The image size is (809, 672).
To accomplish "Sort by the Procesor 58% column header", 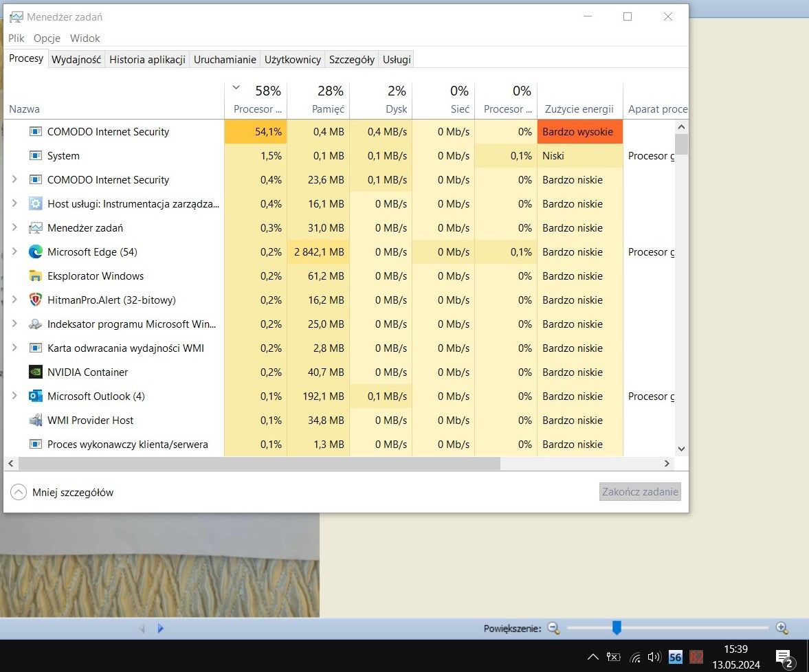I will [x=256, y=100].
